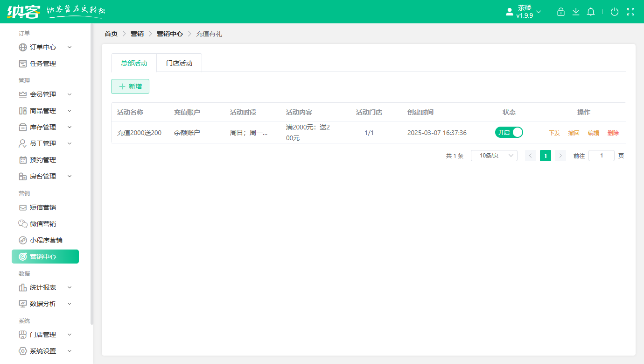
Task: Click the 预约管理 calendar icon
Action: 22,160
